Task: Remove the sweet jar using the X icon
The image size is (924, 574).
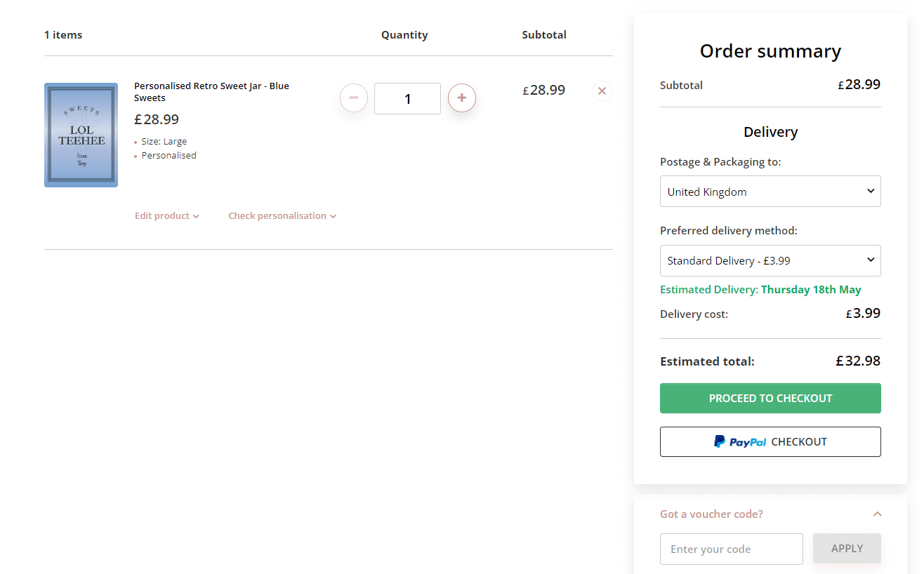Action: pyautogui.click(x=602, y=91)
